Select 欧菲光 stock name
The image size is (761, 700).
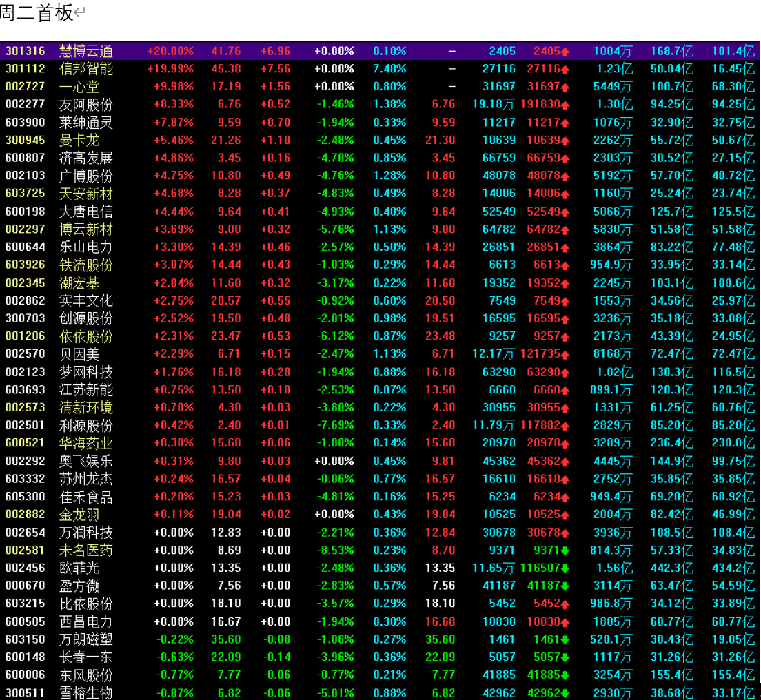tap(79, 568)
